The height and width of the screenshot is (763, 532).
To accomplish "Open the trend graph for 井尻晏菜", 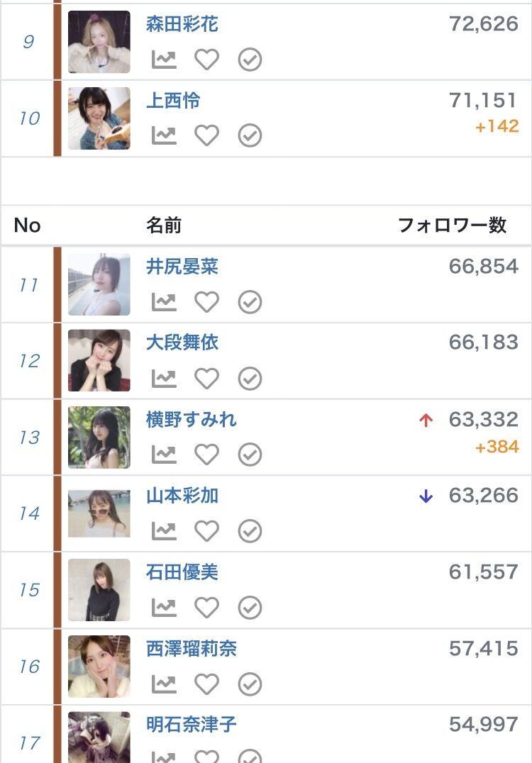I will tap(164, 302).
